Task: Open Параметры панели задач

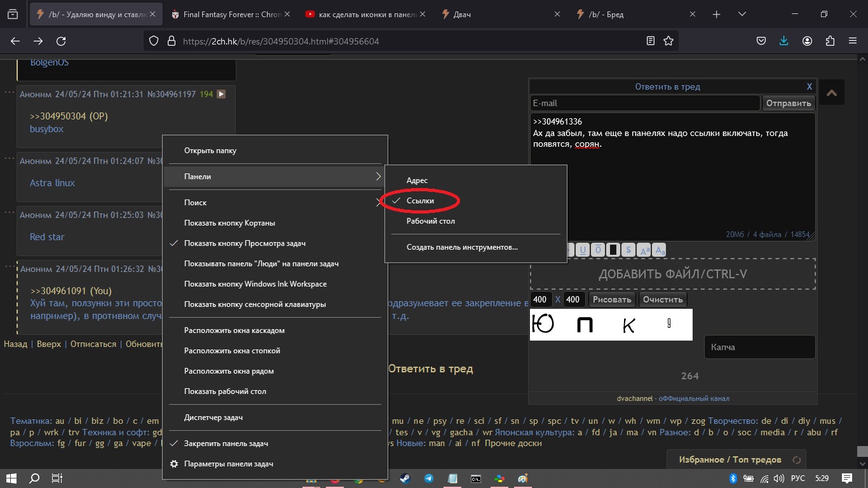Action: click(276, 464)
